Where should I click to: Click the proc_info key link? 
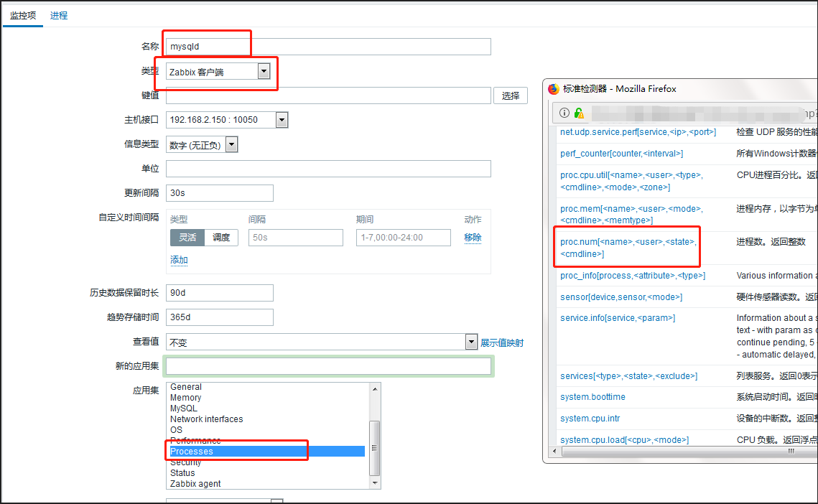pyautogui.click(x=633, y=276)
